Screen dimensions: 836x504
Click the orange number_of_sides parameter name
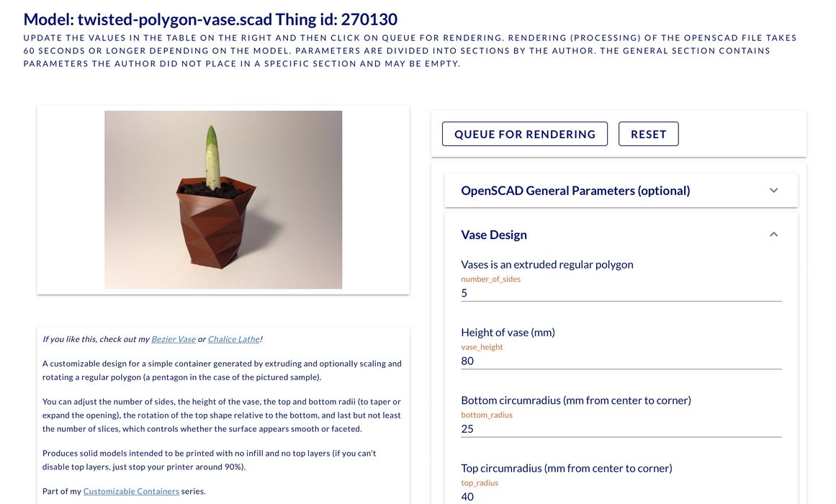tap(490, 279)
